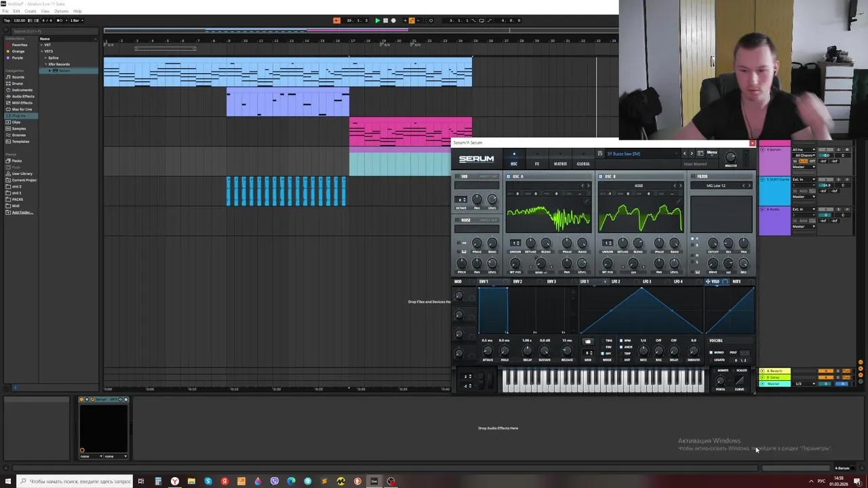
Task: Click the Add Folder link
Action: click(22, 212)
